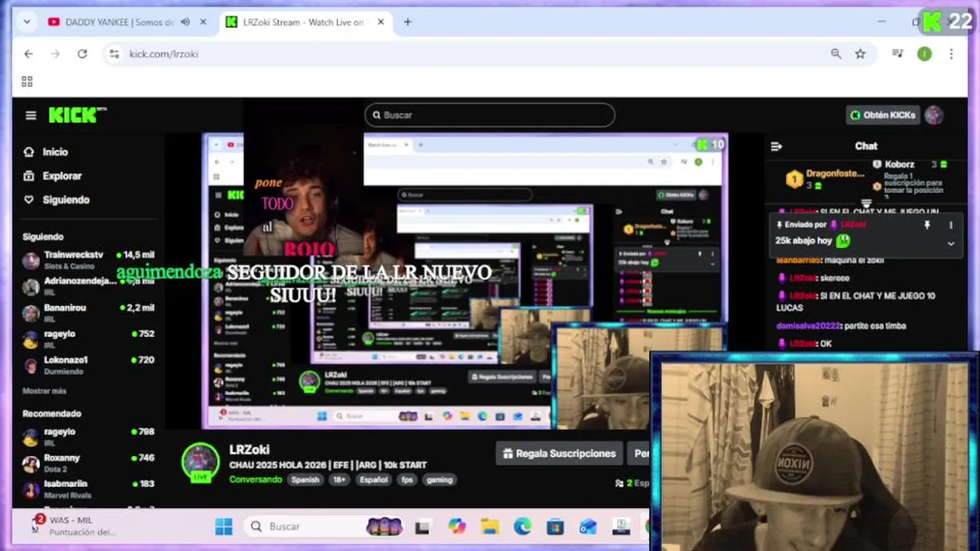
Task: Select the Spanish tag
Action: 305,480
